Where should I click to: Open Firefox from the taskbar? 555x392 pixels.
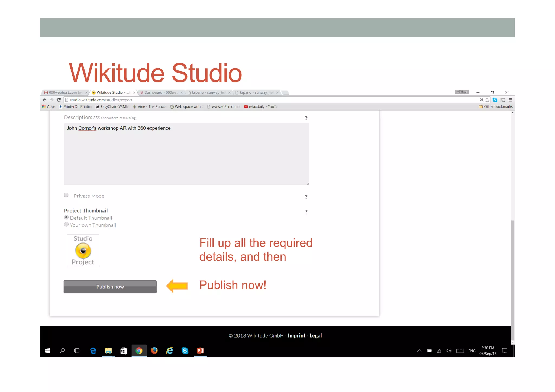(x=154, y=351)
